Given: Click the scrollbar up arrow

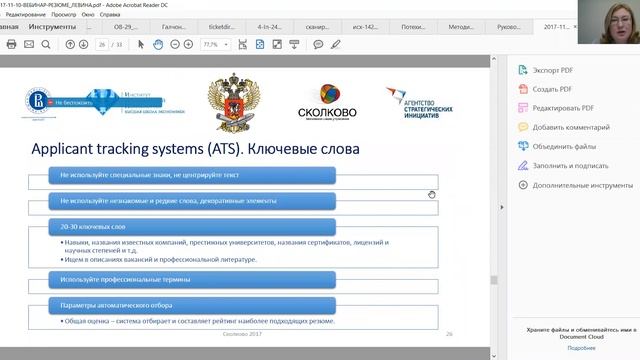Looking at the screenshot, I should tap(494, 59).
